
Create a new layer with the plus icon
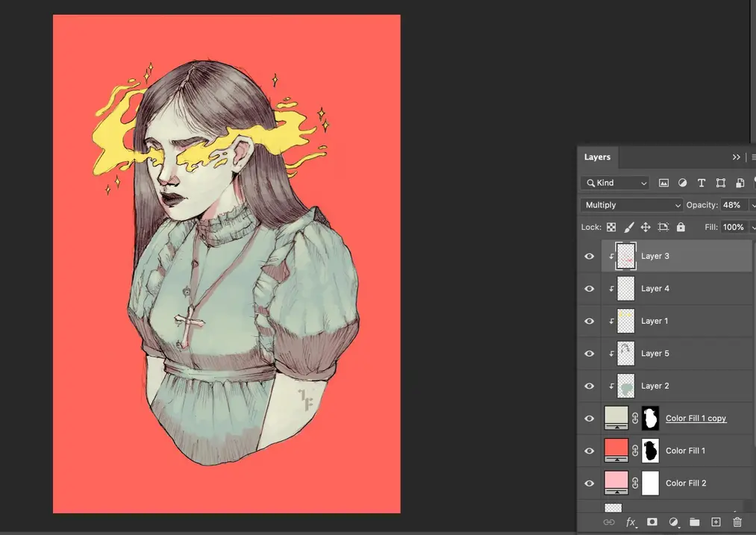(x=715, y=522)
